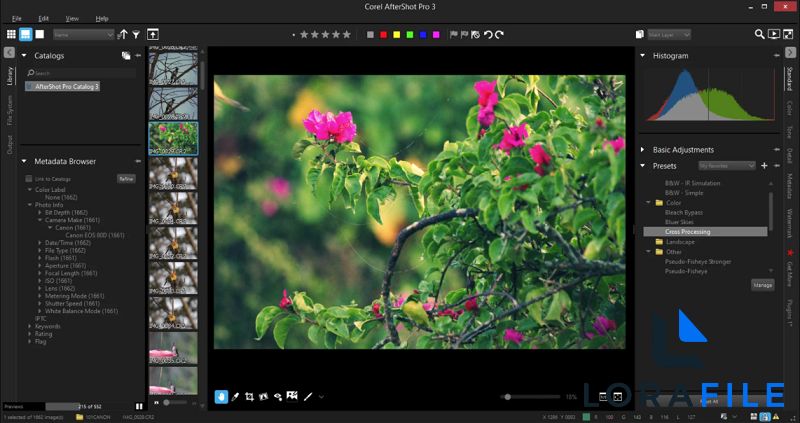Select the standard filmstrip-and-preview view icon
This screenshot has width=800, height=423.
coord(26,34)
